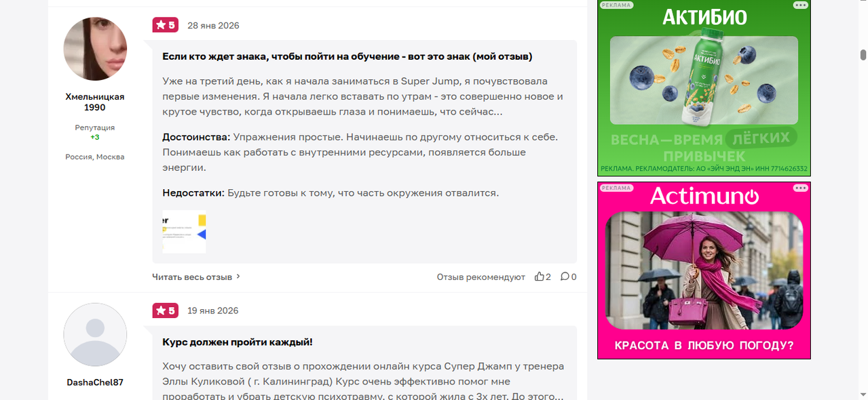The width and height of the screenshot is (868, 400).
Task: Click 'Красота в любую погоду?' ad caption
Action: (x=704, y=346)
